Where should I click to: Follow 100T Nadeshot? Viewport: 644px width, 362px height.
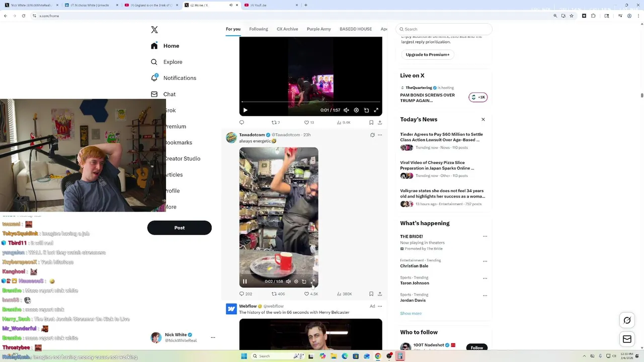[477, 347]
